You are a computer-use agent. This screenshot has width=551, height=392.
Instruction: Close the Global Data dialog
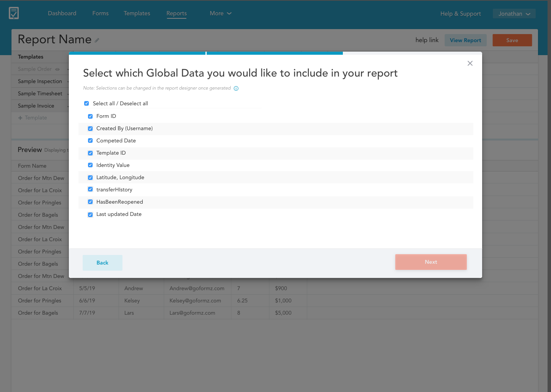[x=470, y=63]
